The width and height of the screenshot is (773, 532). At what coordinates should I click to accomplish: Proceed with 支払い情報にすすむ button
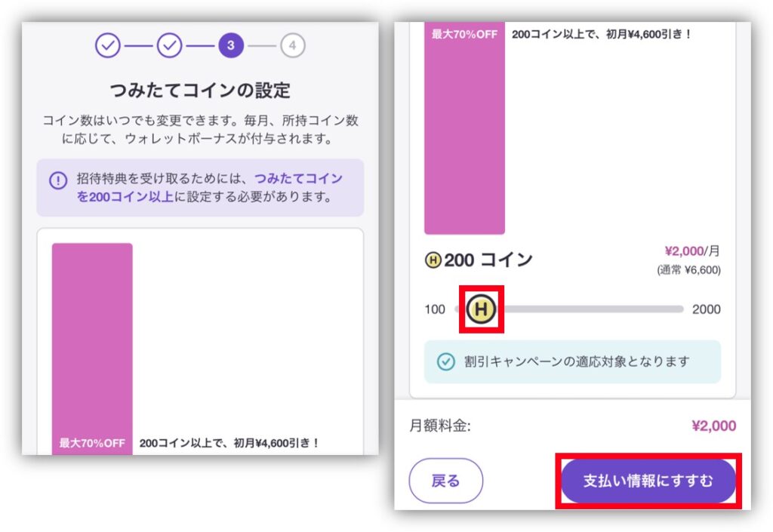648,481
